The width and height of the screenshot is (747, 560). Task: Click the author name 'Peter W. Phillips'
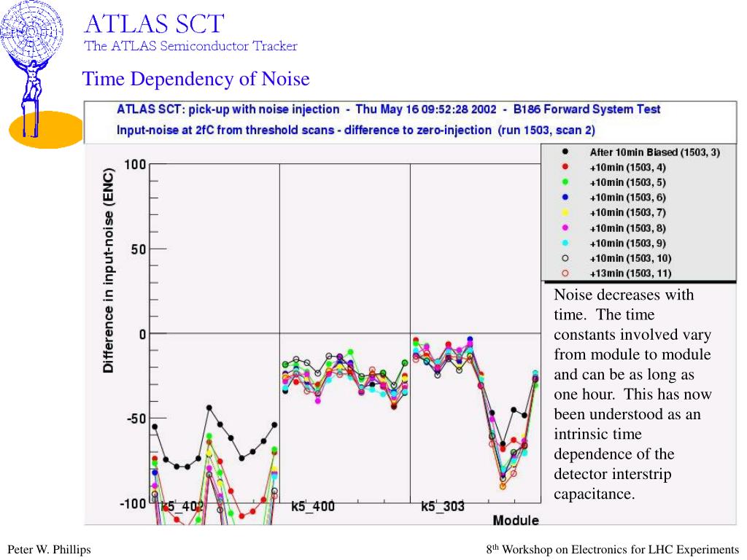click(x=49, y=550)
